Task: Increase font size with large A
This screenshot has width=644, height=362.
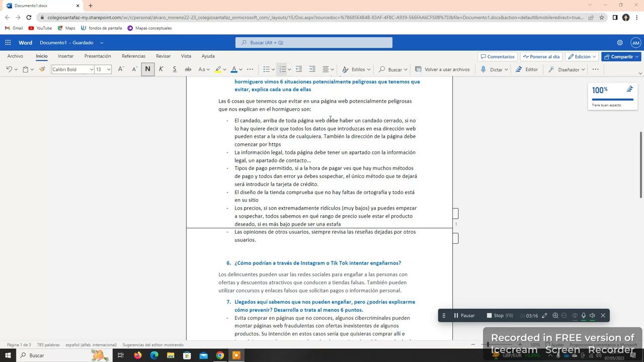Action: point(121,69)
